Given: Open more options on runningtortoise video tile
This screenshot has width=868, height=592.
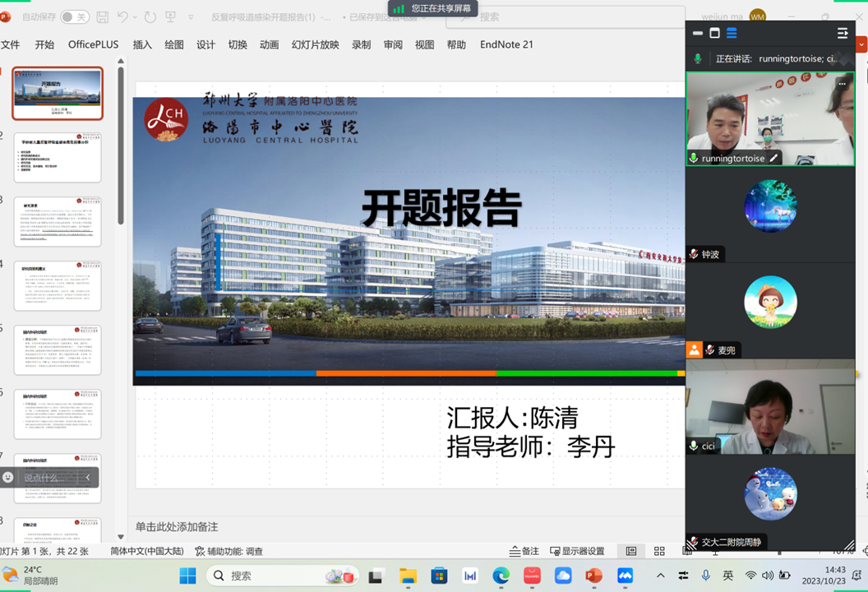Looking at the screenshot, I should [x=842, y=83].
